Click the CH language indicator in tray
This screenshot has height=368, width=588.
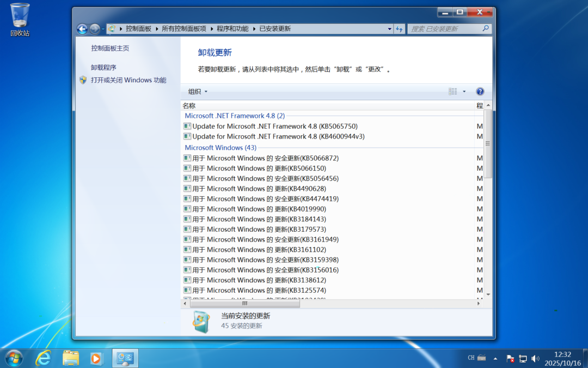tap(471, 358)
